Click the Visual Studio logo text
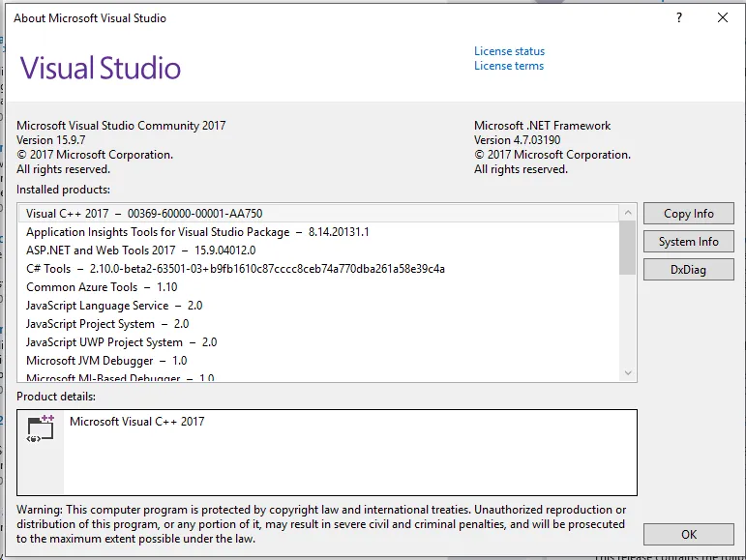 pos(101,68)
